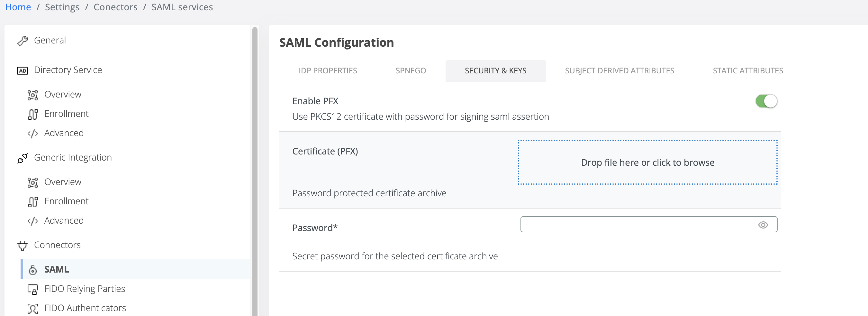Viewport: 868px width, 316px height.
Task: Open Generic Integration Advanced item
Action: click(64, 220)
